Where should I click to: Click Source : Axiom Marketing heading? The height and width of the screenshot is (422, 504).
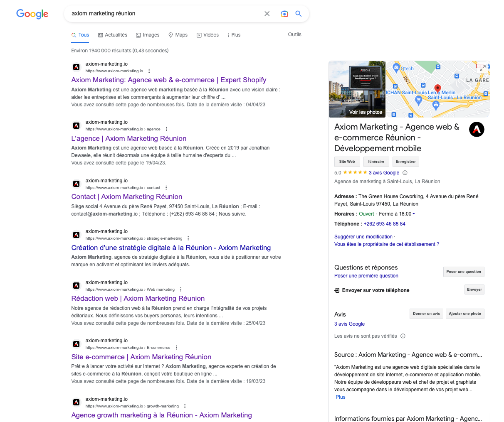pos(408,355)
